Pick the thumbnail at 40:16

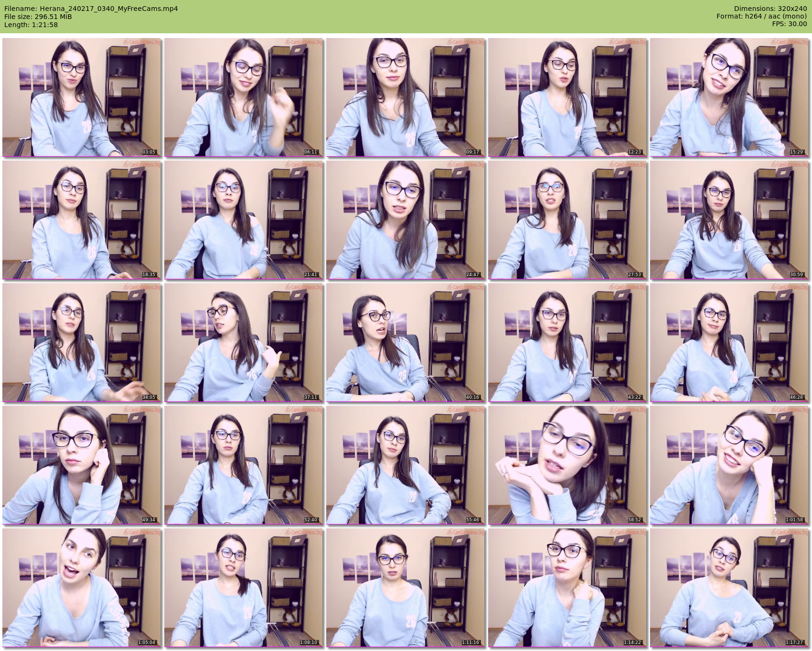[x=406, y=343]
